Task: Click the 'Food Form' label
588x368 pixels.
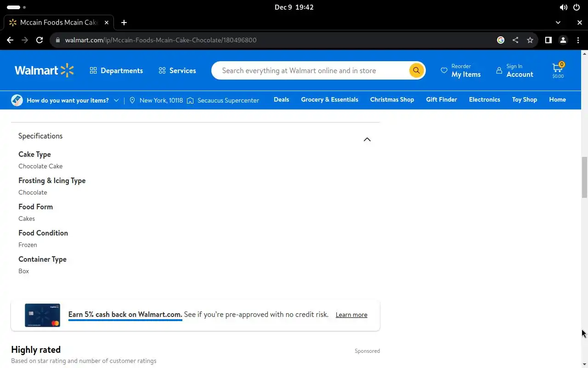Action: click(x=35, y=207)
